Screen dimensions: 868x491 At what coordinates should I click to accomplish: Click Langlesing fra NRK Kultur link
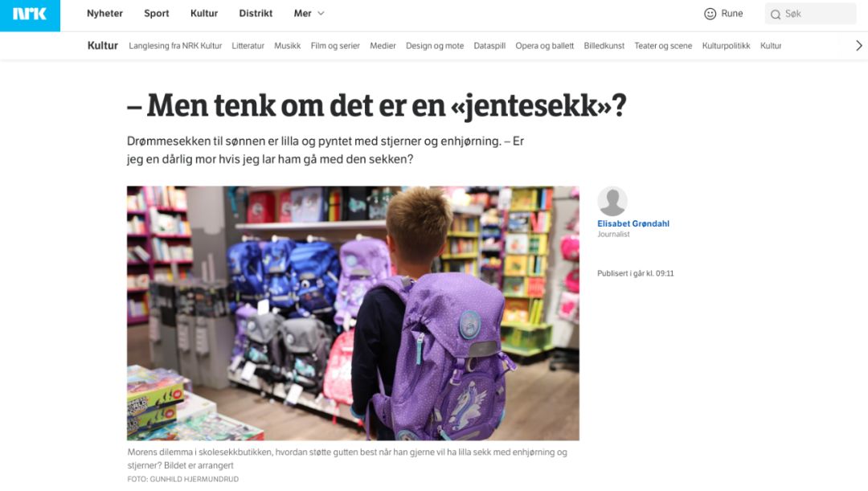pyautogui.click(x=175, y=46)
